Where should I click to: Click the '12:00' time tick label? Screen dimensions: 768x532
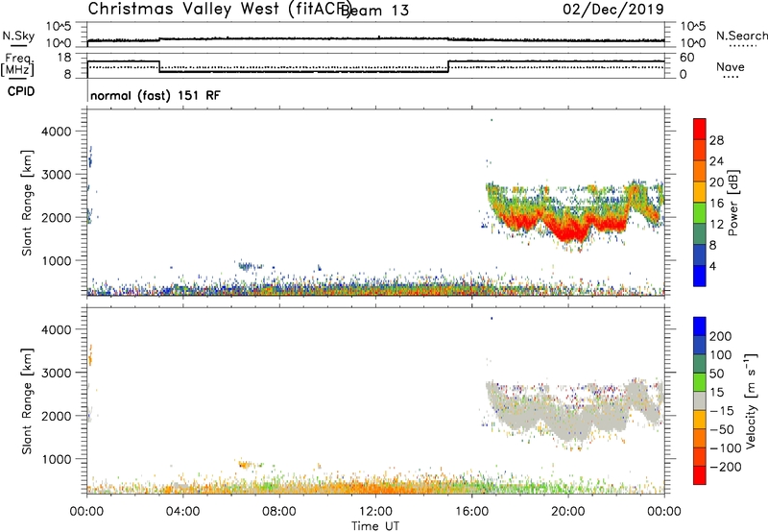coord(375,512)
